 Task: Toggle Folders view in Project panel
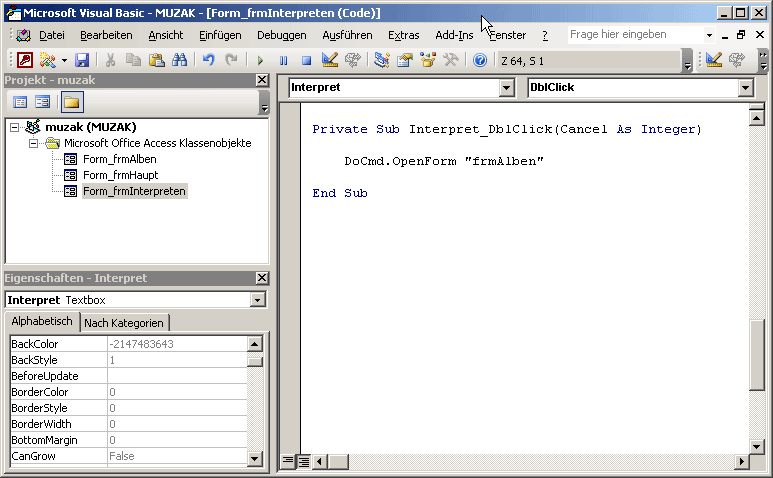[72, 102]
